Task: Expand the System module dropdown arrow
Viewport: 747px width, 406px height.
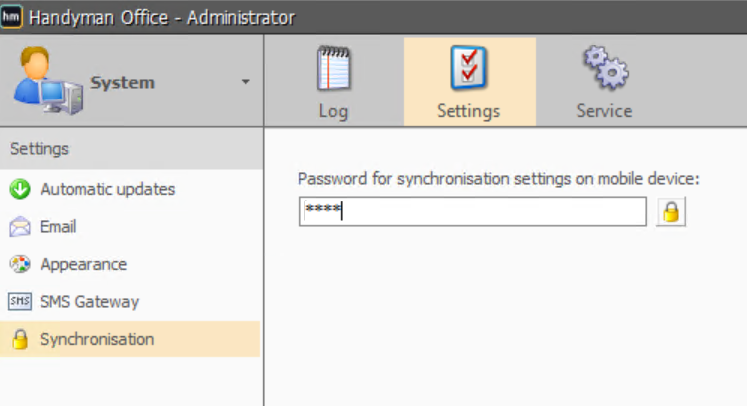Action: click(245, 82)
